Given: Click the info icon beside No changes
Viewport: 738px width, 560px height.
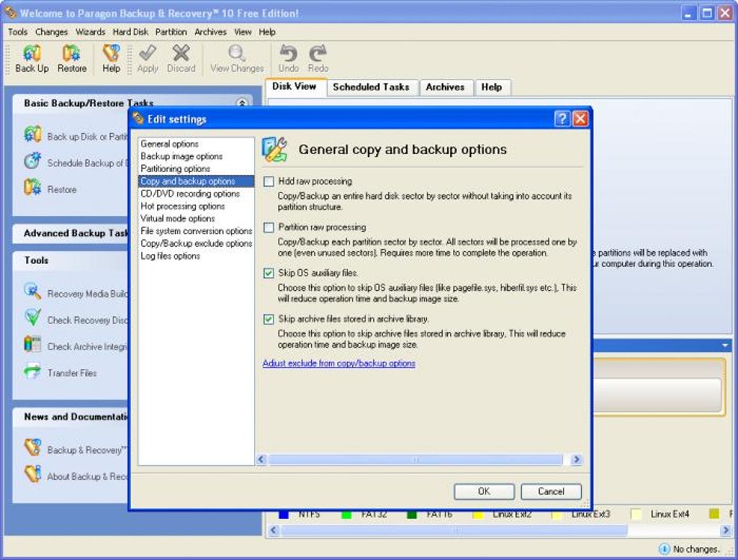Looking at the screenshot, I should (665, 548).
